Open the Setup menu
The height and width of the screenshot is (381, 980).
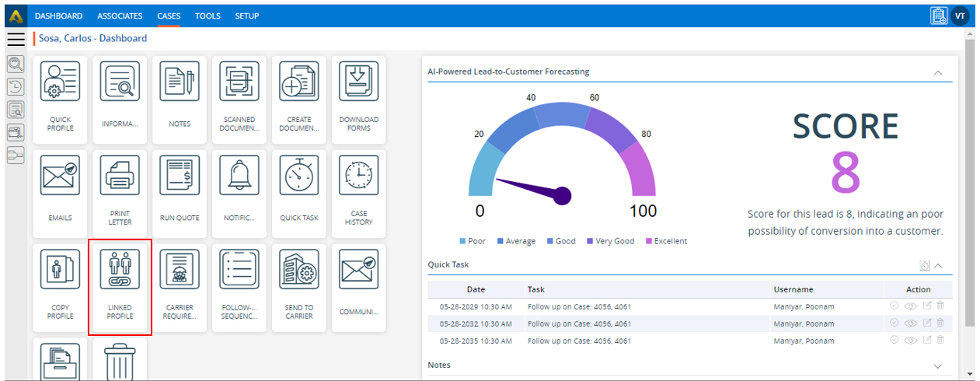click(x=246, y=16)
